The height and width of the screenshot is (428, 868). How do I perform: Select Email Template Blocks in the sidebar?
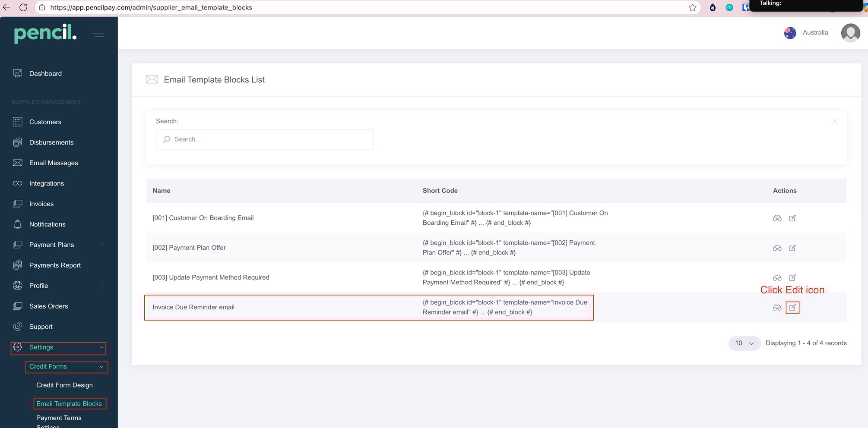click(x=69, y=403)
